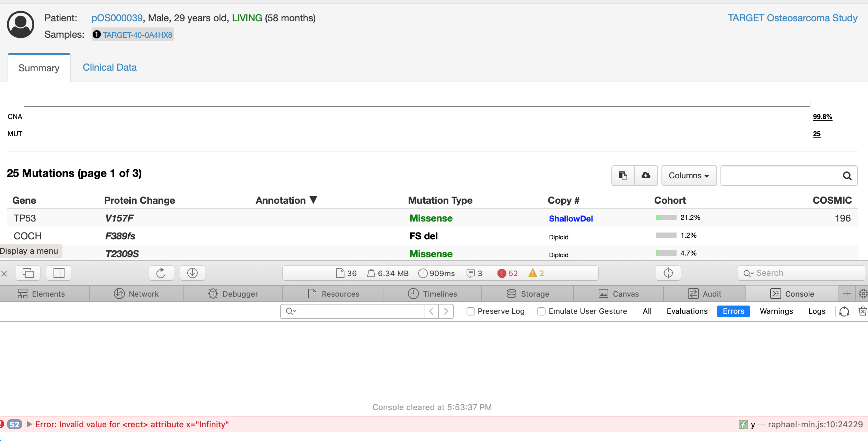
Task: Click the 6.34 MB transfer size indicator
Action: coord(388,273)
